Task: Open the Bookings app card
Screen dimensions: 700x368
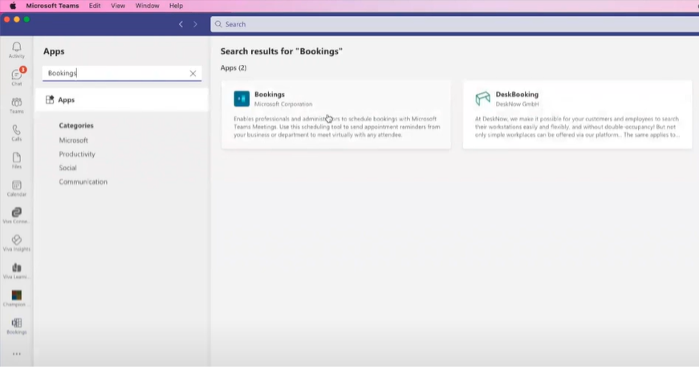Action: pyautogui.click(x=336, y=115)
